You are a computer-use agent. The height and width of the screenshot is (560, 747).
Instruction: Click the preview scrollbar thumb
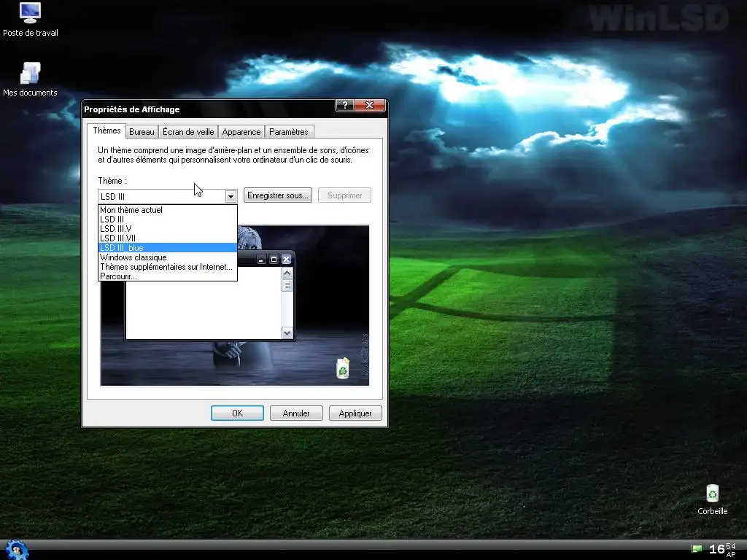tap(287, 285)
